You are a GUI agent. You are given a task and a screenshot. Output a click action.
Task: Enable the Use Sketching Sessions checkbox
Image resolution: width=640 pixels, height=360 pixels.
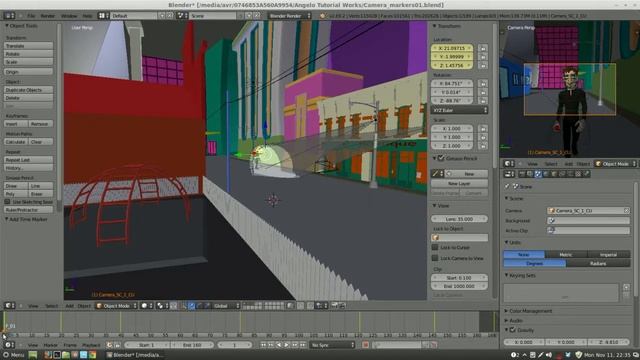coord(7,202)
